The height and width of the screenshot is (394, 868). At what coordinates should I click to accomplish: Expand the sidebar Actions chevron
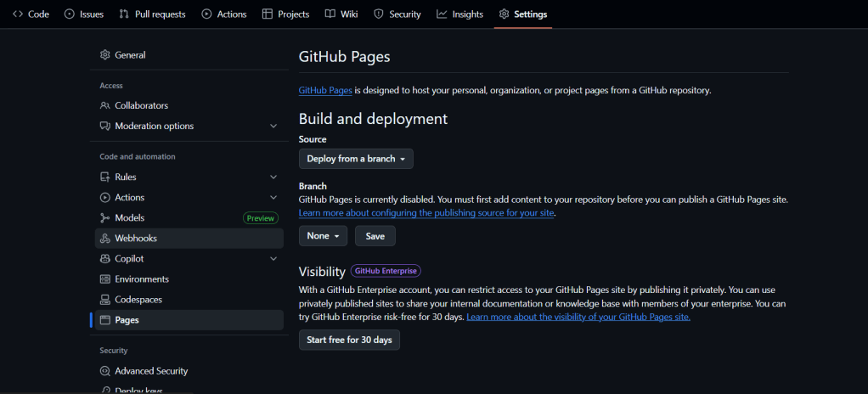(x=273, y=198)
